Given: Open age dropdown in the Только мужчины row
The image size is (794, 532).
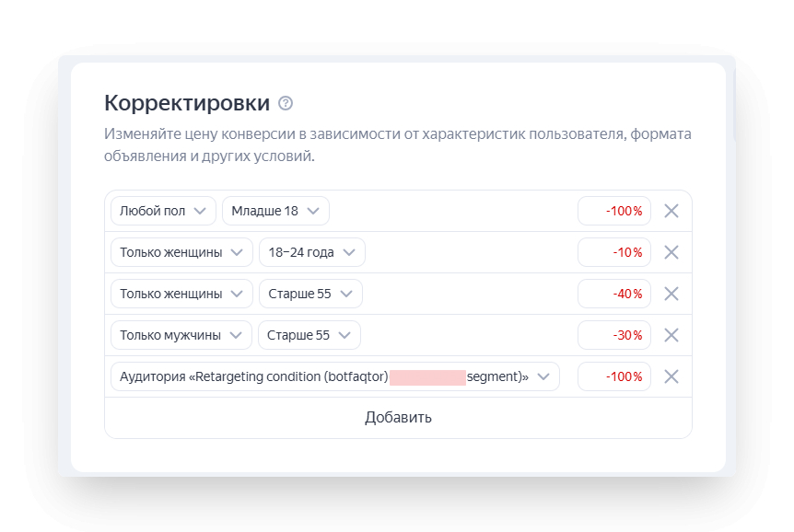Looking at the screenshot, I should [x=309, y=335].
